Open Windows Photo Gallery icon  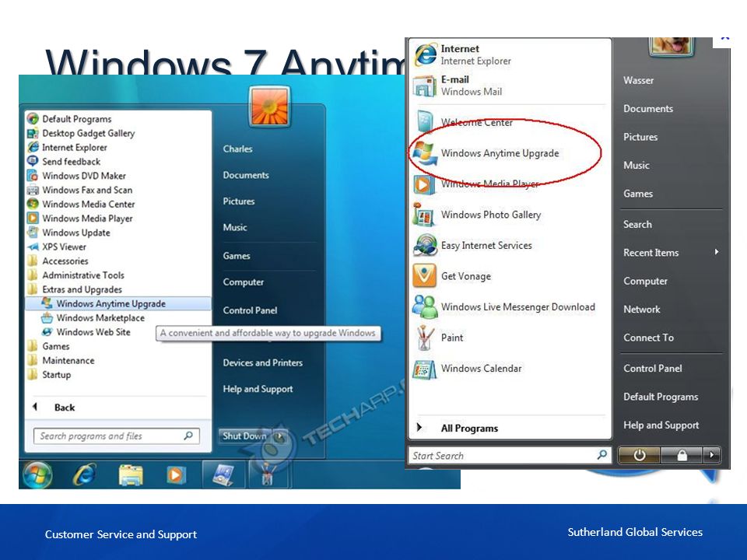pos(423,215)
